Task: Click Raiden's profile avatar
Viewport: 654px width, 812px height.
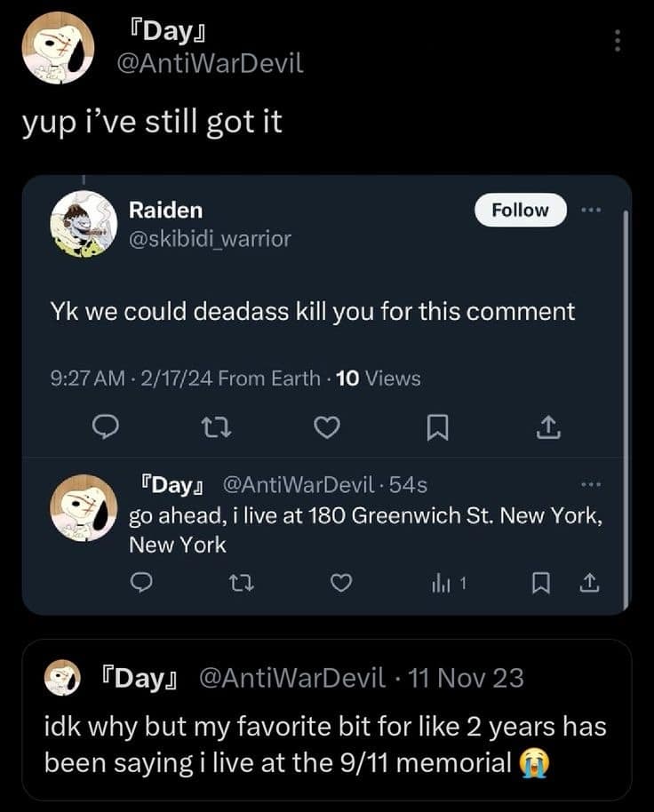Action: (84, 225)
